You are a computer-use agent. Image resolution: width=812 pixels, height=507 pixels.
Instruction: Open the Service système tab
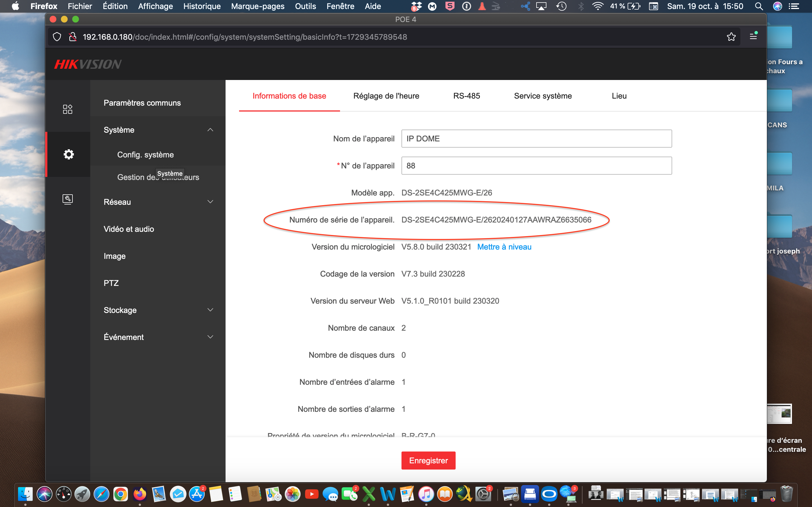542,96
